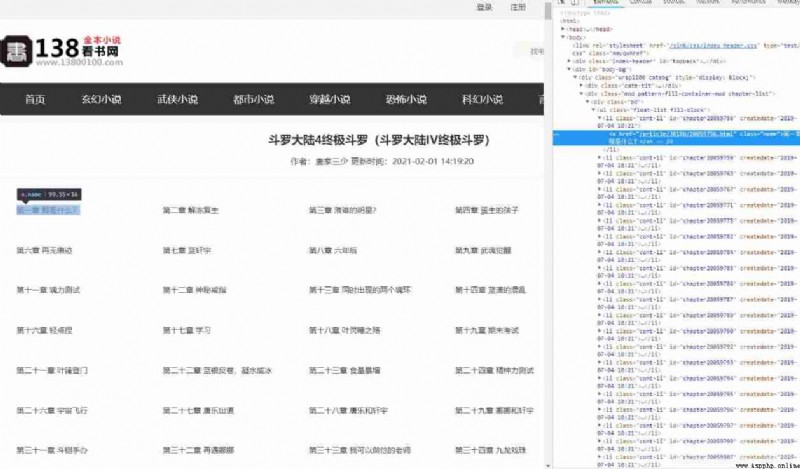The height and width of the screenshot is (469, 800).
Task: Open the highlighted 第一章 chapter link
Action: point(48,210)
